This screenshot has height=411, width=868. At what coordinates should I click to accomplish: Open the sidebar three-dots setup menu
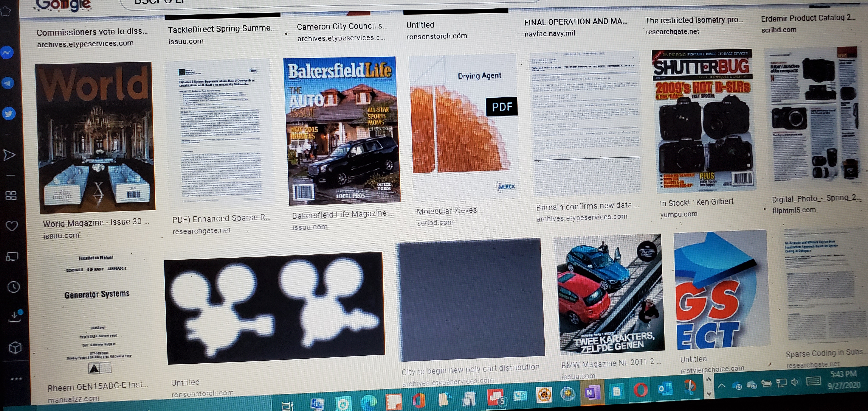pyautogui.click(x=16, y=379)
